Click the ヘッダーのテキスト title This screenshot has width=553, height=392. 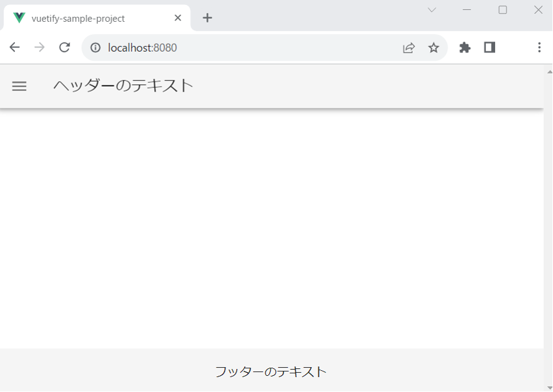coord(123,85)
